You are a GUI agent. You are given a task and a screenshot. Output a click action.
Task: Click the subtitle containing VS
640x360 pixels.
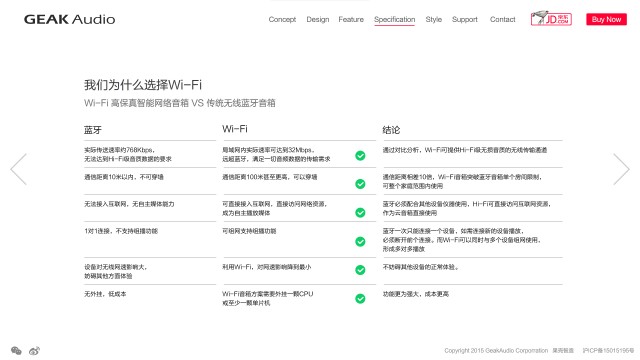pos(180,103)
